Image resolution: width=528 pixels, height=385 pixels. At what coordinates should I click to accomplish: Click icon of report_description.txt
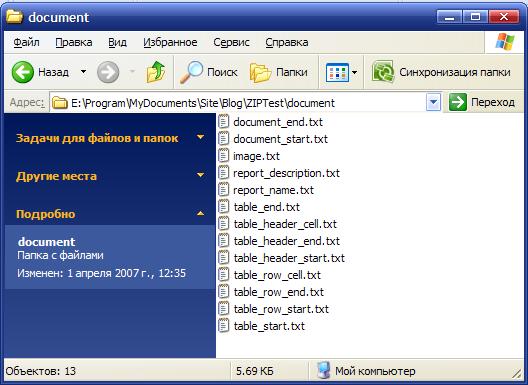[223, 172]
